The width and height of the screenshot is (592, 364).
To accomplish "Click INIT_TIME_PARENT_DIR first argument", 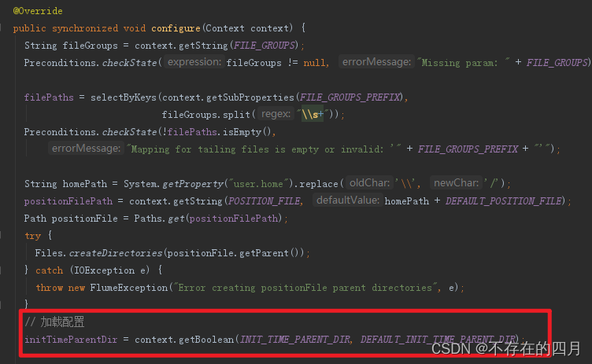I will (x=295, y=340).
